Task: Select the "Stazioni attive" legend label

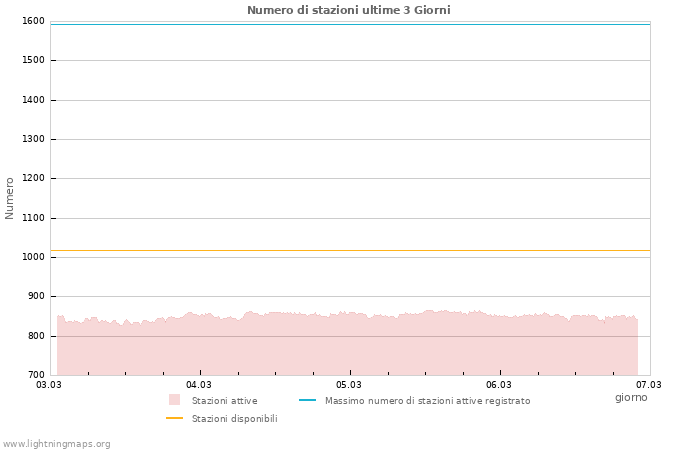Action: pos(224,401)
